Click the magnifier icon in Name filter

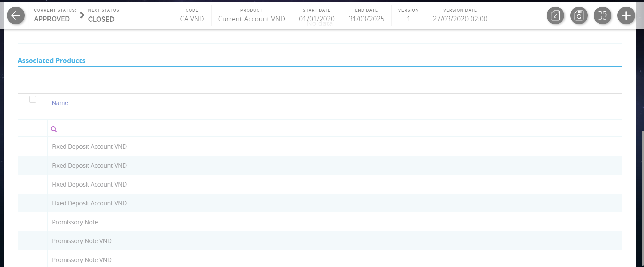pyautogui.click(x=54, y=129)
